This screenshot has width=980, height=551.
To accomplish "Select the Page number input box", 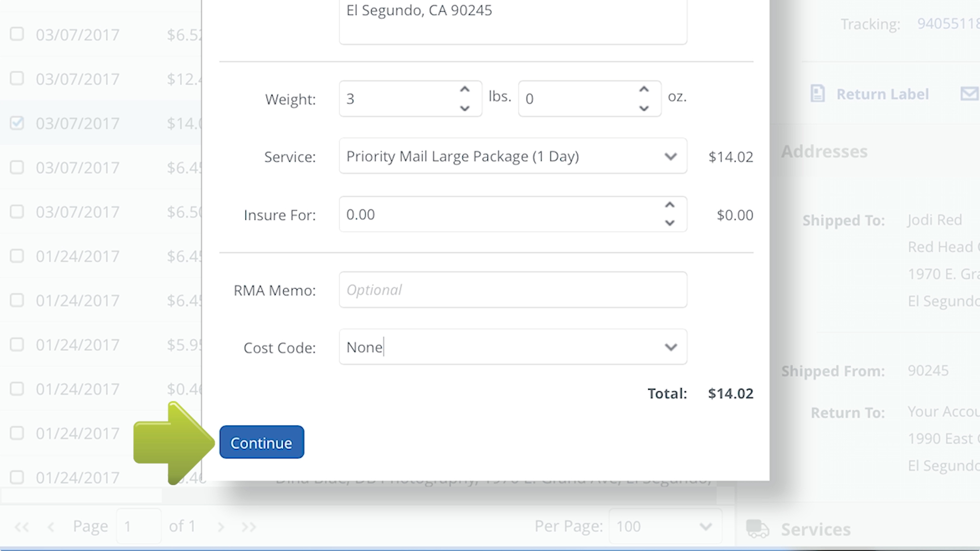I will pyautogui.click(x=138, y=526).
